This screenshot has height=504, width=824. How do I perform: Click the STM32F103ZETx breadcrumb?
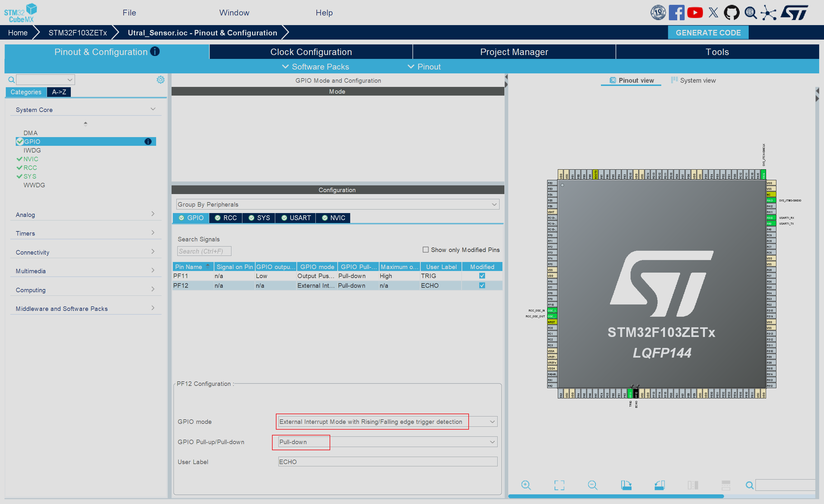coord(78,33)
